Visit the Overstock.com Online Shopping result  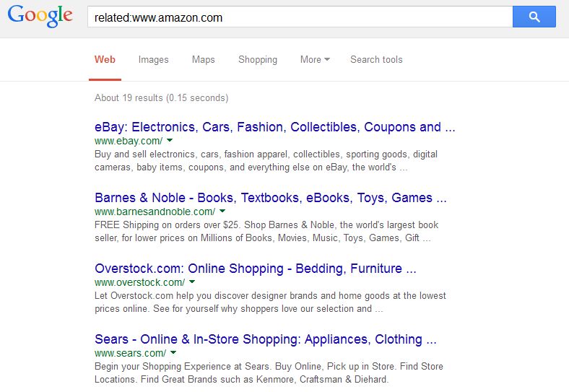[255, 269]
